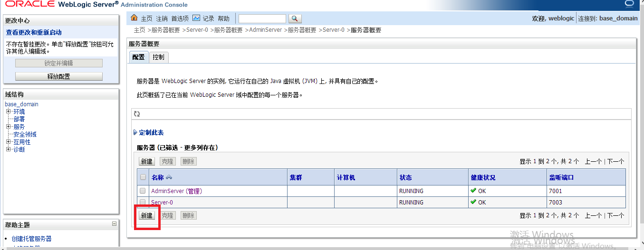Check the AdminServer row checkbox
The image size is (644, 250).
tap(143, 191)
